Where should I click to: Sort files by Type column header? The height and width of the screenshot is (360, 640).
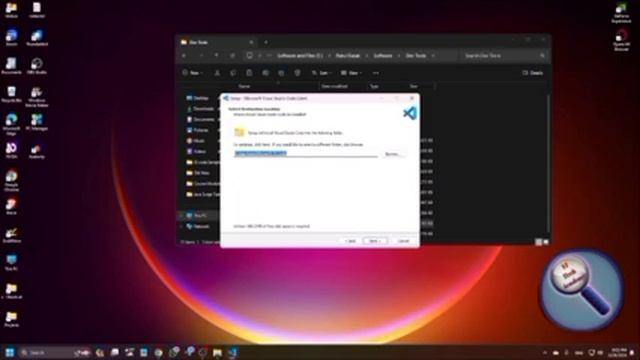pyautogui.click(x=374, y=86)
